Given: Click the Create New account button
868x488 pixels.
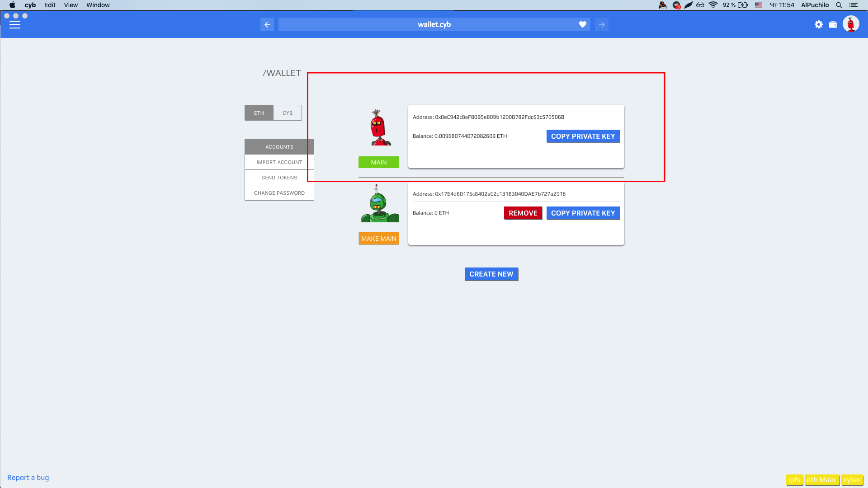Looking at the screenshot, I should [x=491, y=274].
